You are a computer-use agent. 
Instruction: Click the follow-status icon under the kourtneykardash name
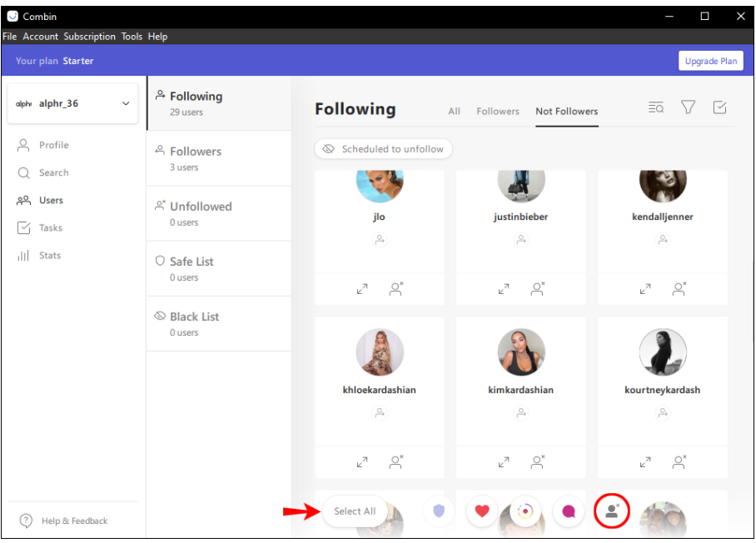[663, 413]
